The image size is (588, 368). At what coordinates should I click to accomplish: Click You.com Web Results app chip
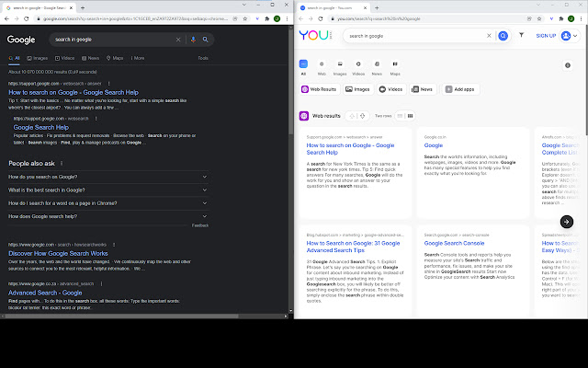319,89
